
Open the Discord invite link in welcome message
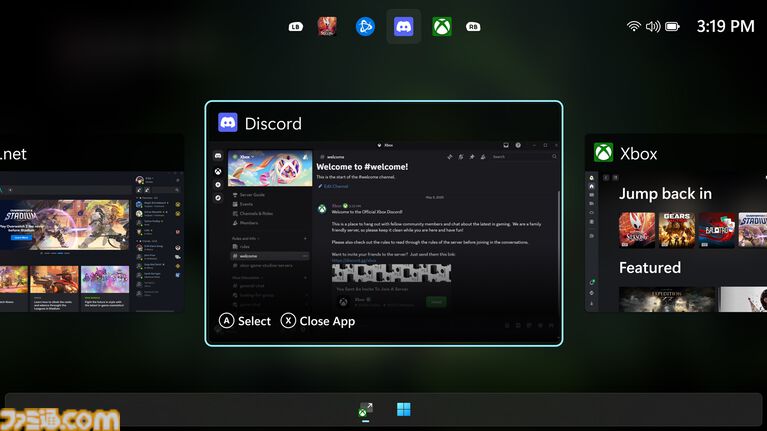354,261
